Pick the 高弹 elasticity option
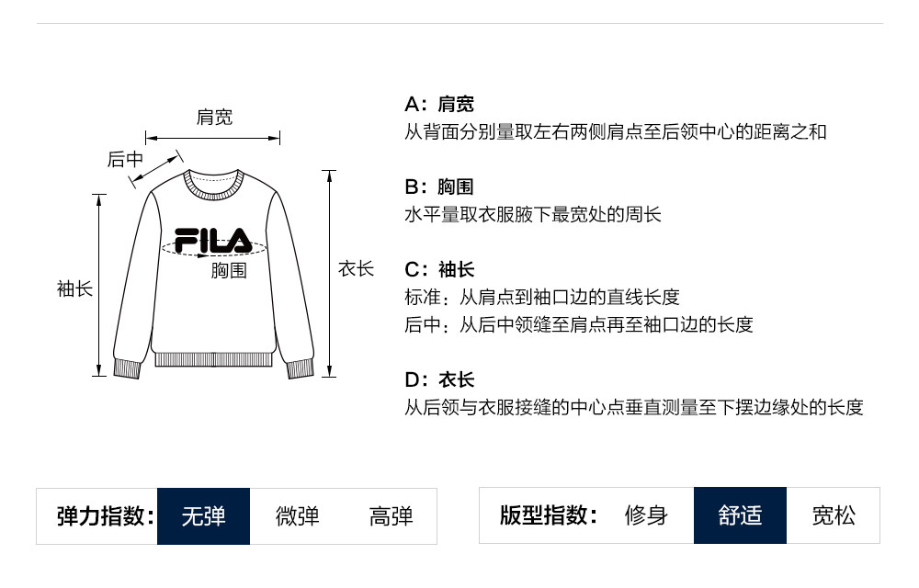 (391, 515)
